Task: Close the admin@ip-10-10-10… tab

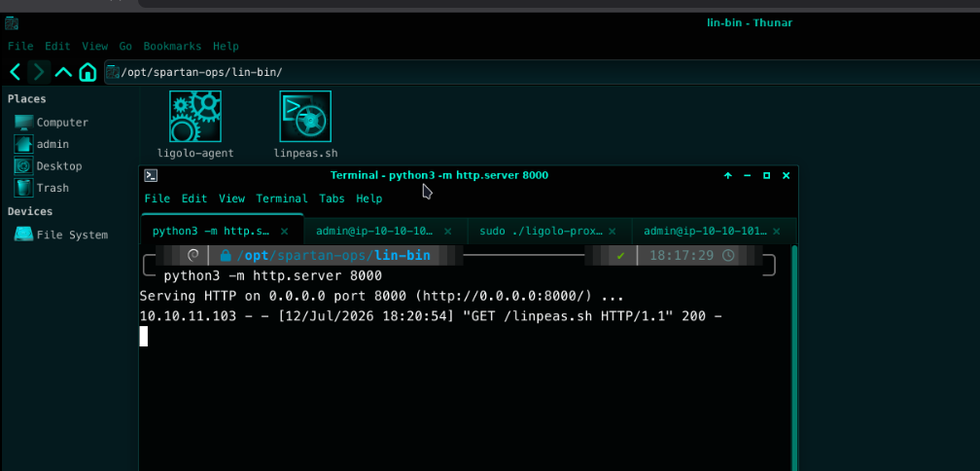Action: pos(447,232)
